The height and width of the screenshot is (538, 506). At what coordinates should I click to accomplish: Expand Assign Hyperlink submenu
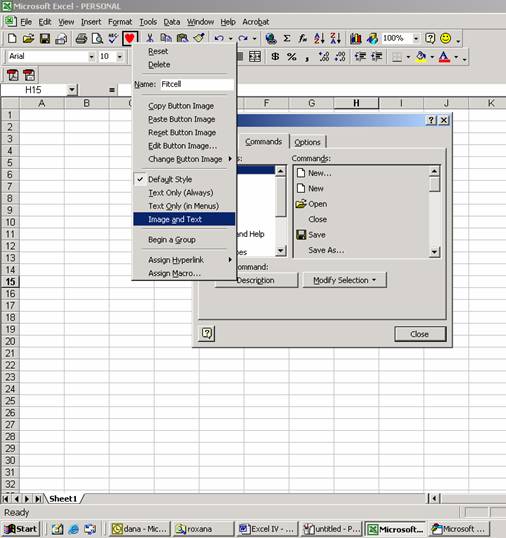point(184,260)
